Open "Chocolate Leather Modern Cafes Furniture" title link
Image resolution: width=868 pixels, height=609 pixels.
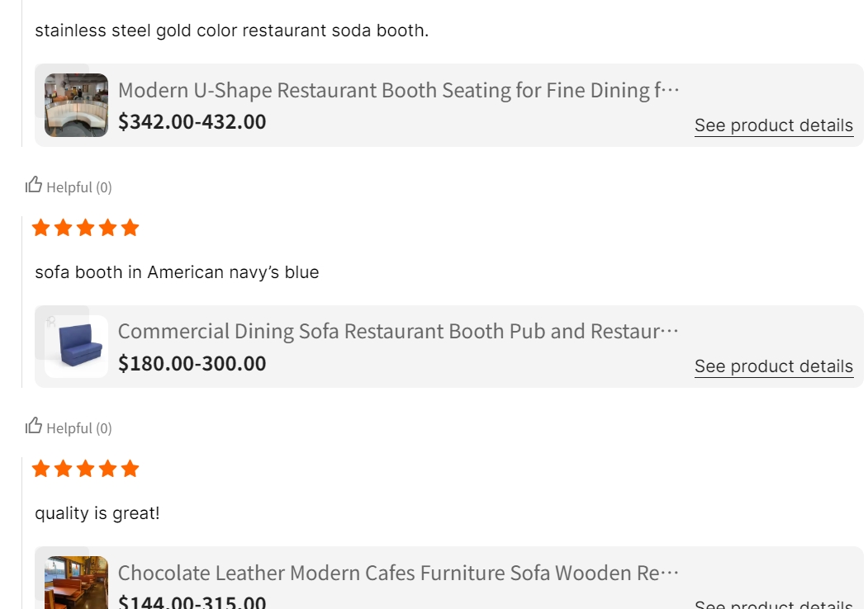(x=398, y=573)
